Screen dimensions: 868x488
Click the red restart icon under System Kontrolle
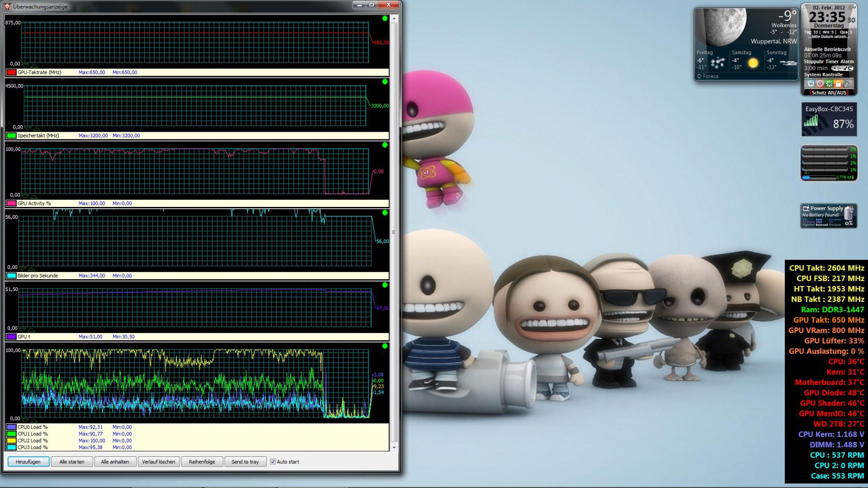820,83
